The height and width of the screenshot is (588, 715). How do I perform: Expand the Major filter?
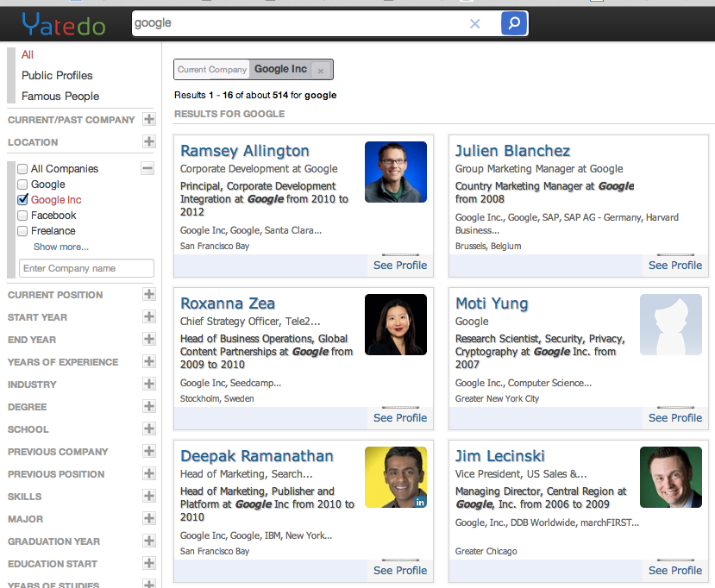(x=148, y=518)
